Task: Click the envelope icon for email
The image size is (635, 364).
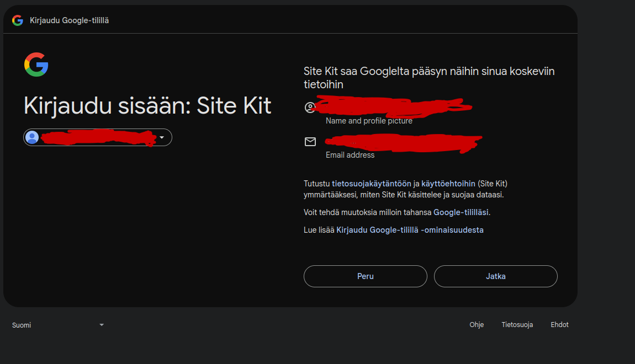Action: pyautogui.click(x=310, y=142)
